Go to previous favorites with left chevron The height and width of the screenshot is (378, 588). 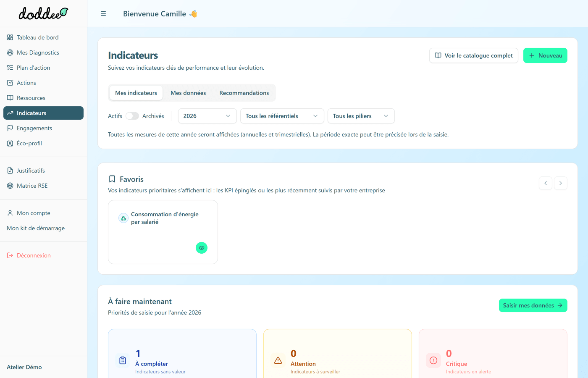click(546, 183)
